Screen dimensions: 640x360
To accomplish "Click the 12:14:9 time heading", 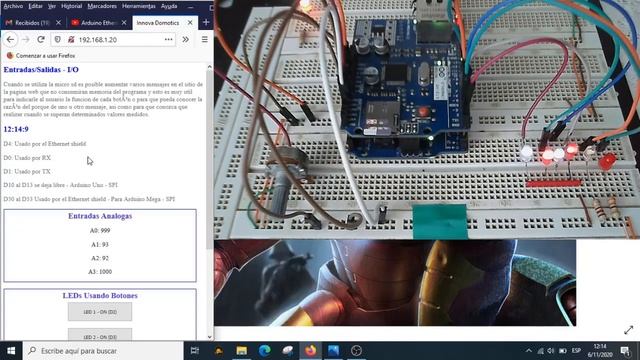I will click(x=16, y=129).
